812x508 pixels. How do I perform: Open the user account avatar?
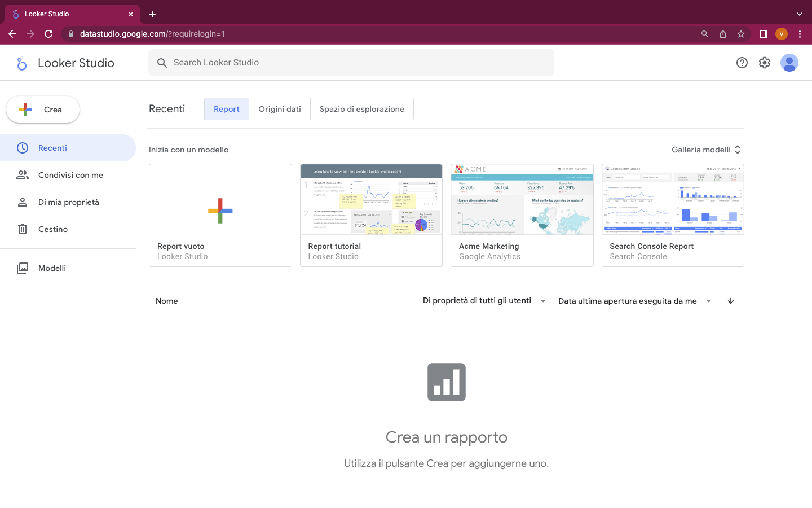(x=789, y=63)
